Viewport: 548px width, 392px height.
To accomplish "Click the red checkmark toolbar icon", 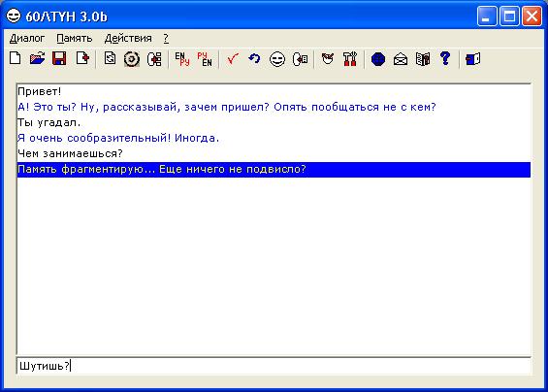I will (x=233, y=59).
